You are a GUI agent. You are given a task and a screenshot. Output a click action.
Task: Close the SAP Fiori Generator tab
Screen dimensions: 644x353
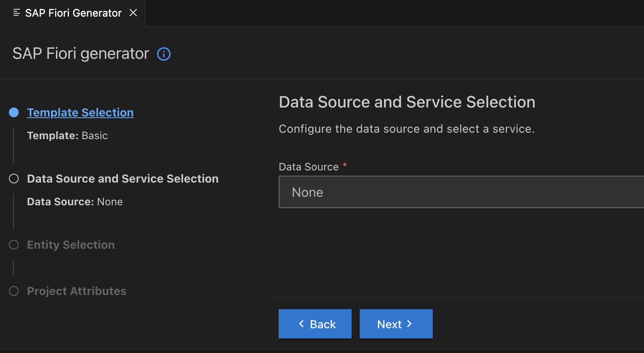coord(133,13)
